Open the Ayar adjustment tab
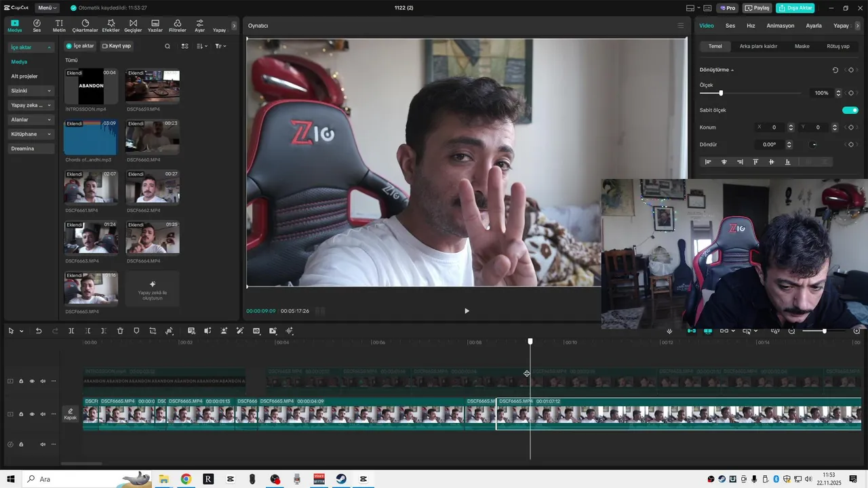This screenshot has height=488, width=868. click(199, 26)
